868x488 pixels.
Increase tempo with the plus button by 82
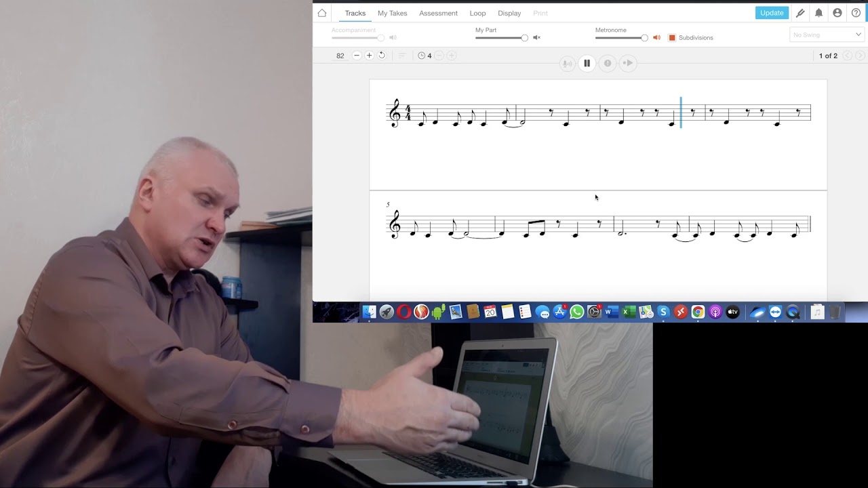369,56
